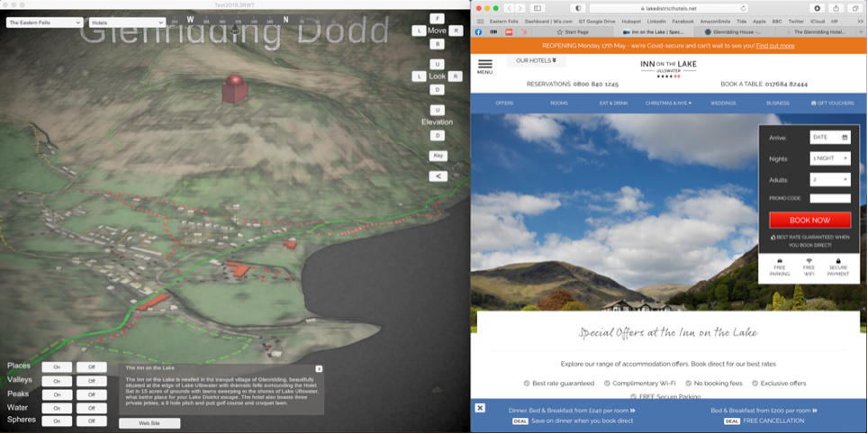Turn Valleys Off
The image size is (868, 434).
pos(91,381)
